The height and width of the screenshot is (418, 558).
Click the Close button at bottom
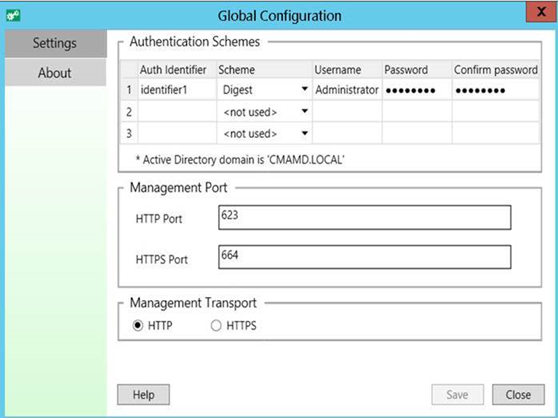pos(518,395)
